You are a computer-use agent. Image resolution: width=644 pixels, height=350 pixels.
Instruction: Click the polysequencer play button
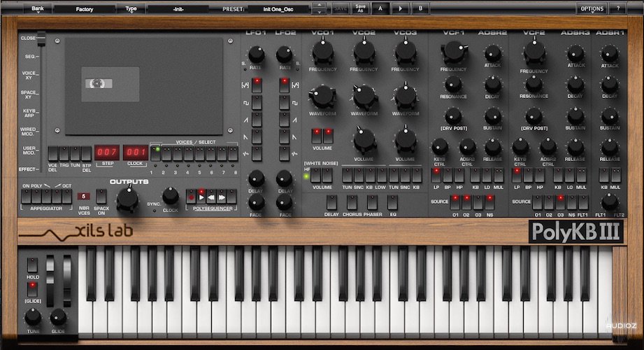point(201,197)
